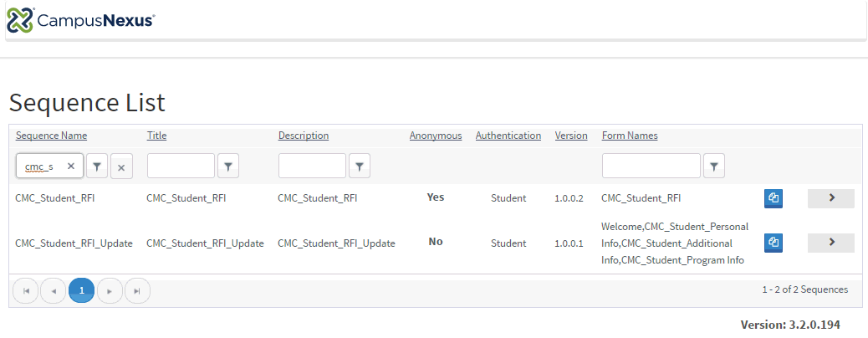This screenshot has height=338, width=868.
Task: Select page 1 in the pager
Action: pos(81,290)
